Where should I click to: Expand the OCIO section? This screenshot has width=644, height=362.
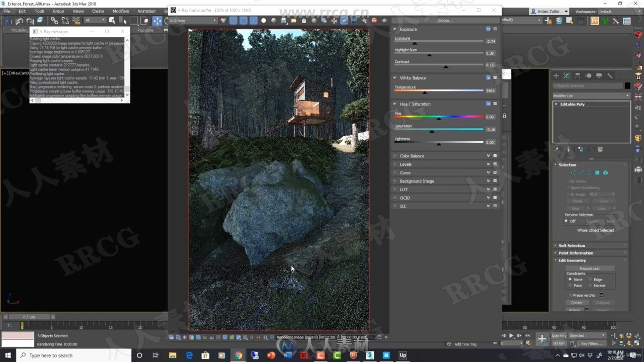tap(488, 198)
